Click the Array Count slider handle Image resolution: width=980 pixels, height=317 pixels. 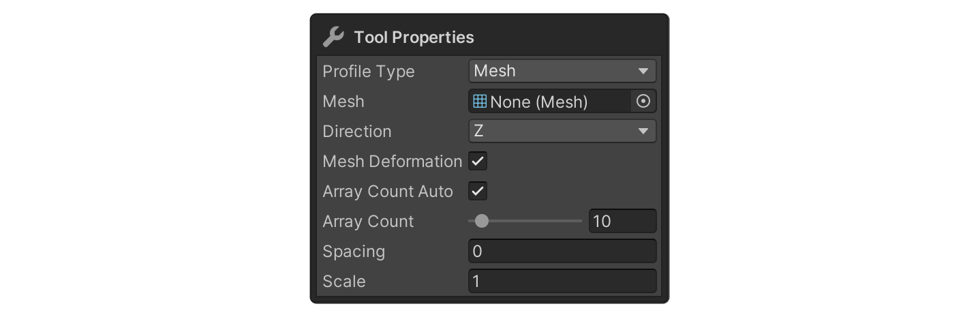tap(482, 221)
